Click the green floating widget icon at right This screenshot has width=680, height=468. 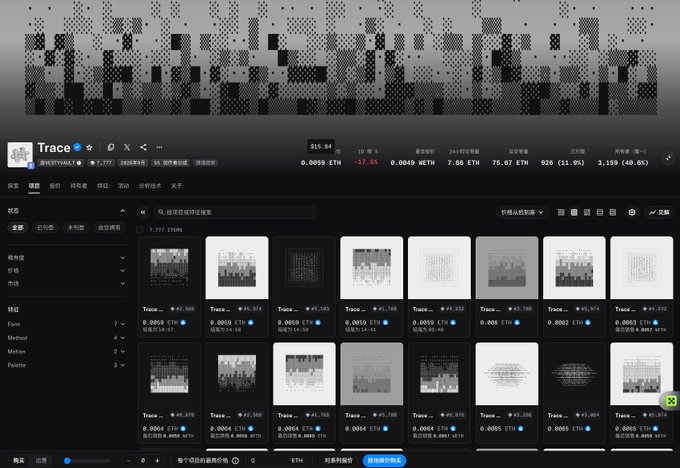point(671,401)
